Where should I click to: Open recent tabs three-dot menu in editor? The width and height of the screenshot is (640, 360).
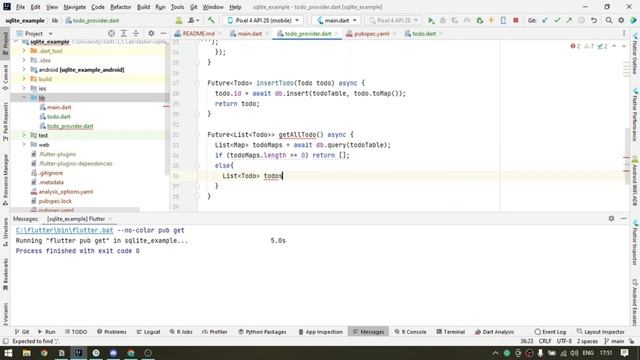(x=624, y=33)
